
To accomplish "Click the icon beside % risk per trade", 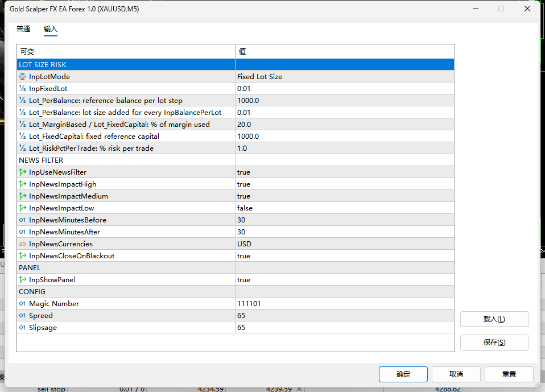I will click(x=23, y=148).
